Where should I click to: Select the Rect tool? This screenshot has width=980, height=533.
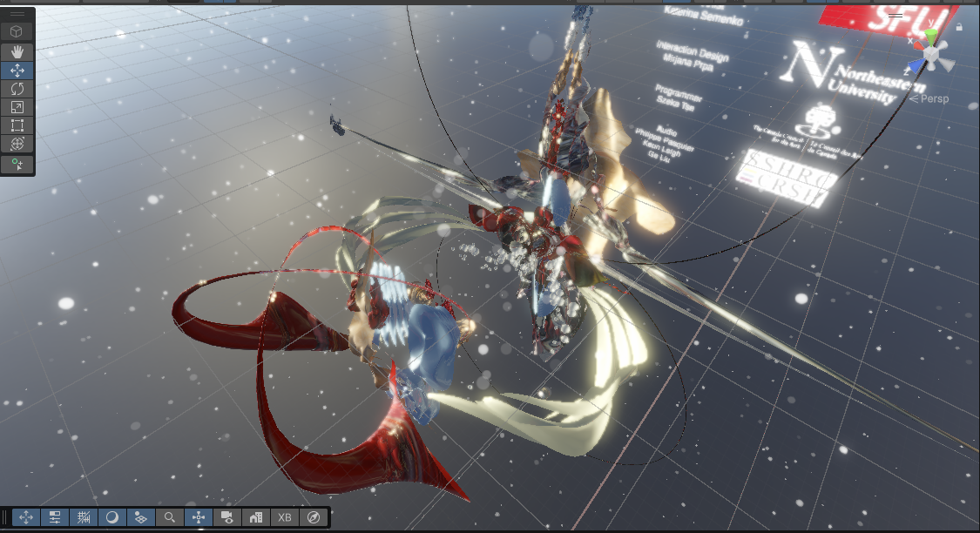click(17, 125)
